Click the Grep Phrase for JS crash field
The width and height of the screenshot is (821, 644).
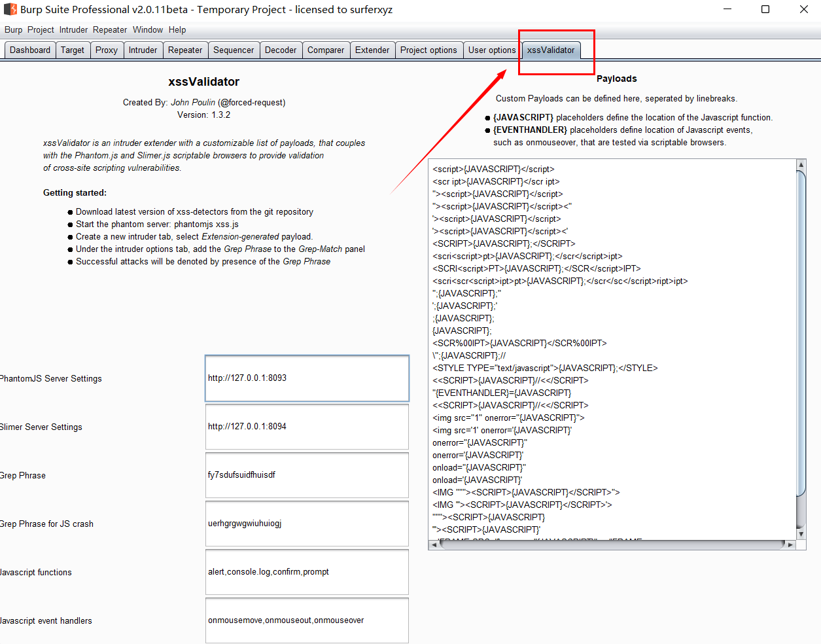(307, 524)
